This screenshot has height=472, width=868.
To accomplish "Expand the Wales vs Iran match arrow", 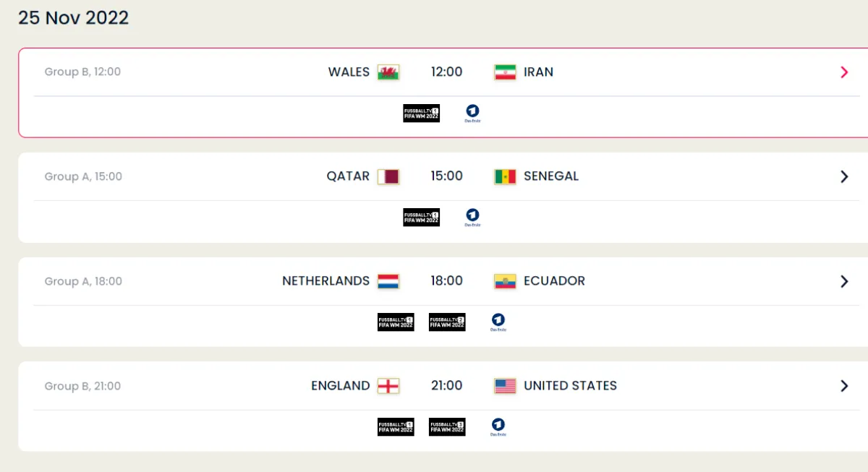I will click(844, 72).
